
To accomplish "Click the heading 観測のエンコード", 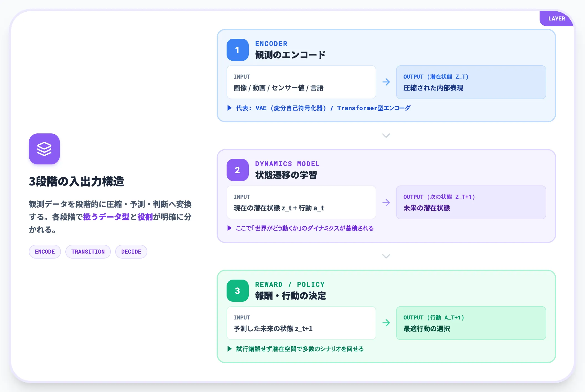I will [290, 55].
